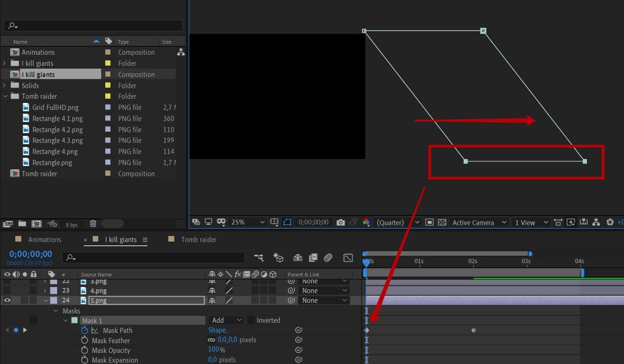Collapse the Tomb raider folder in Project panel
The width and height of the screenshot is (624, 364).
pos(5,96)
